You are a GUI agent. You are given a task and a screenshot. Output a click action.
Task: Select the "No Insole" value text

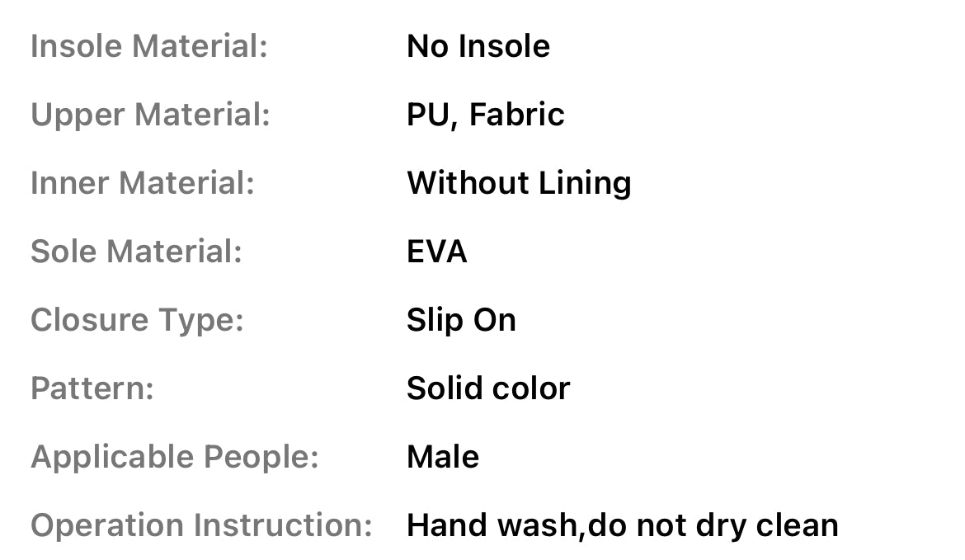(x=478, y=46)
